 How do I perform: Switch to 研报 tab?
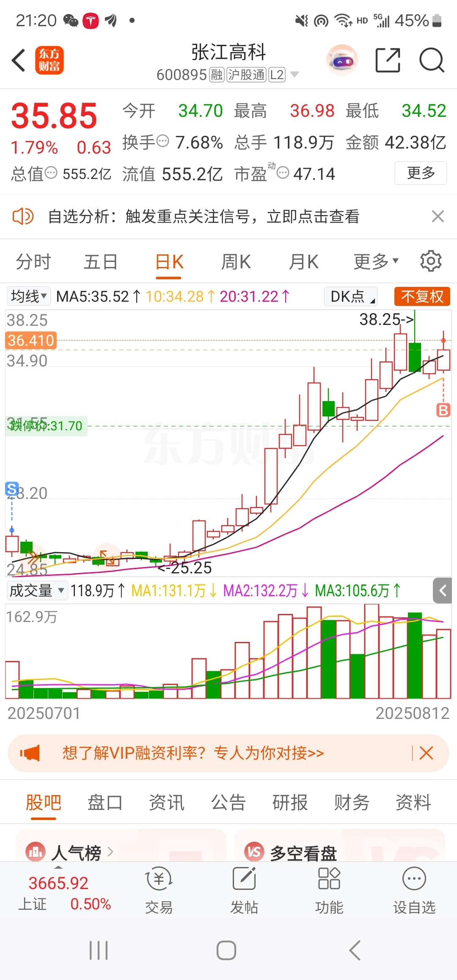tap(290, 802)
